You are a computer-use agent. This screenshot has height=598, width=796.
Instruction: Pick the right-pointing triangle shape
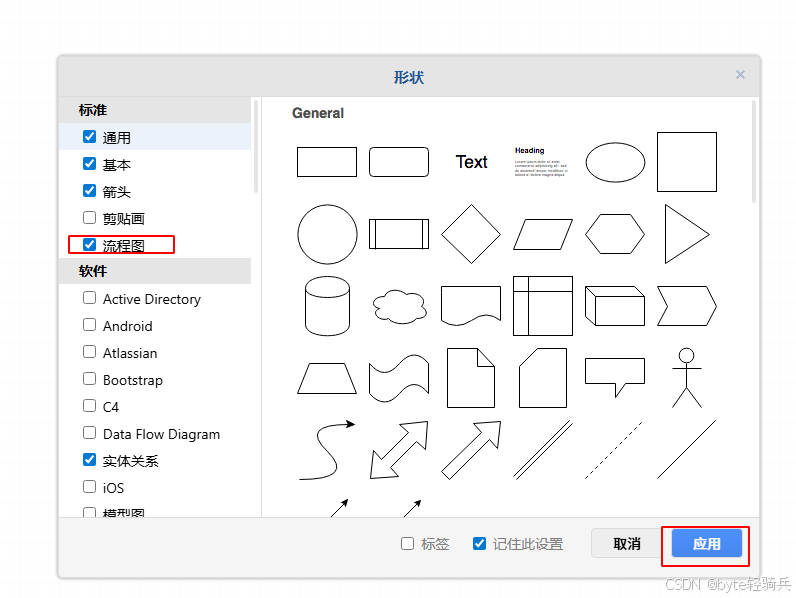coord(686,234)
